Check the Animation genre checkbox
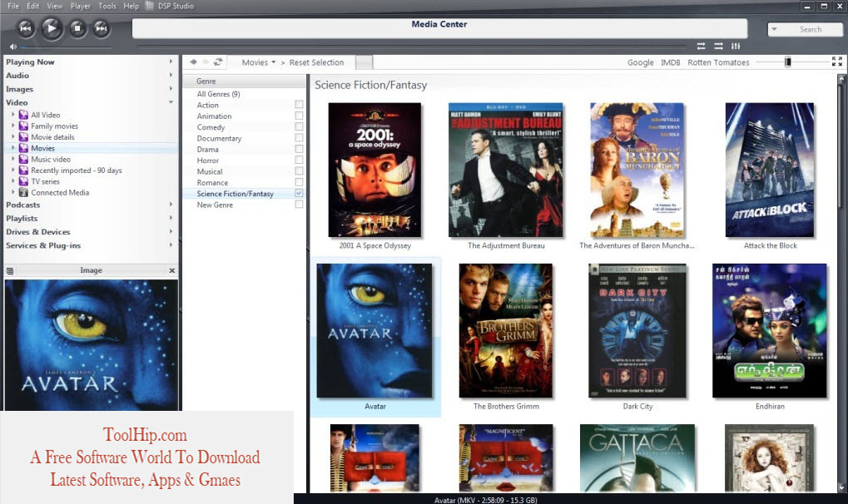Image resolution: width=848 pixels, height=504 pixels. [299, 116]
